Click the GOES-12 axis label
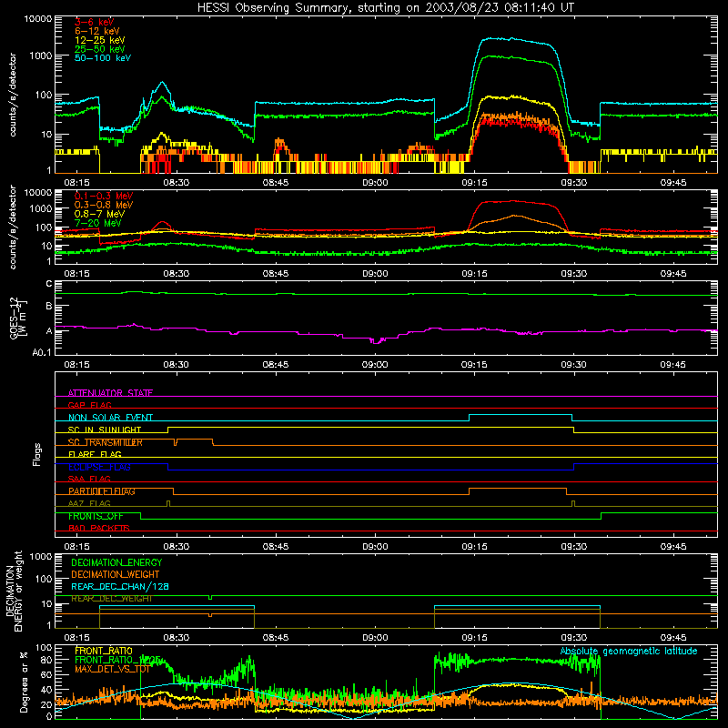The image size is (728, 728). tap(18, 318)
